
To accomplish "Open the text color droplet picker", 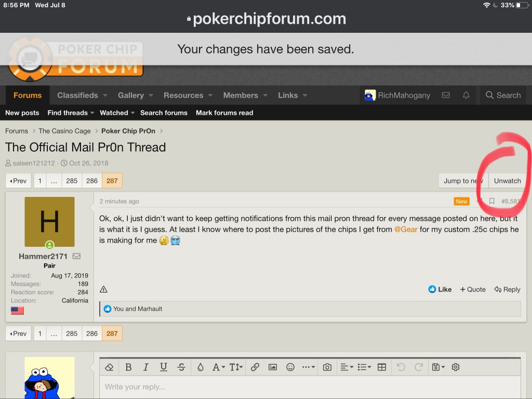I will click(201, 367).
